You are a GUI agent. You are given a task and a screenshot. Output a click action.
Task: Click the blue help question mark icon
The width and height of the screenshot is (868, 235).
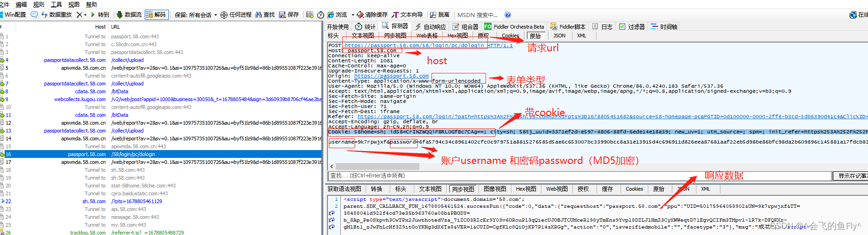[x=508, y=15]
